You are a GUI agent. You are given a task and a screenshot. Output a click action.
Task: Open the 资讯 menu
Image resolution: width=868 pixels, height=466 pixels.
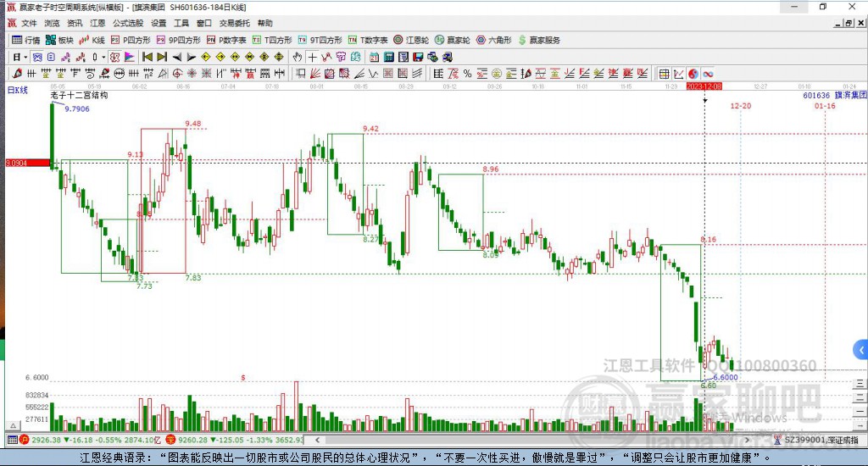(75, 23)
